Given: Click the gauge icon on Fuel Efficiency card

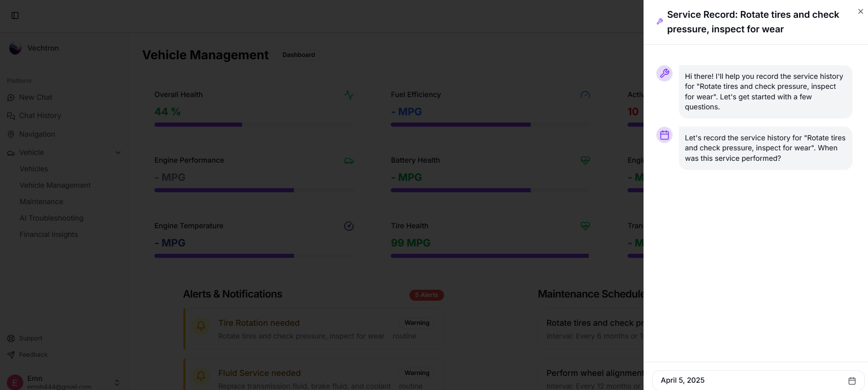Looking at the screenshot, I should [x=585, y=95].
